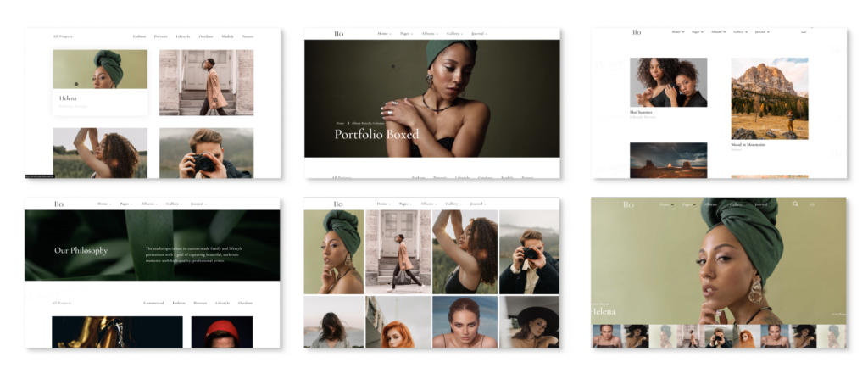Open Albums menu in photo grid mockup
868x368 pixels.
tap(428, 204)
